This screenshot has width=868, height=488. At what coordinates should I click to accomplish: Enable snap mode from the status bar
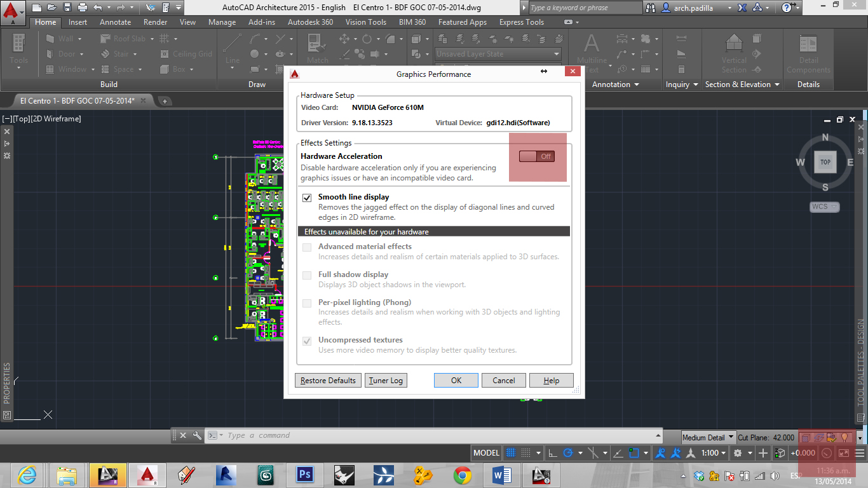(527, 452)
